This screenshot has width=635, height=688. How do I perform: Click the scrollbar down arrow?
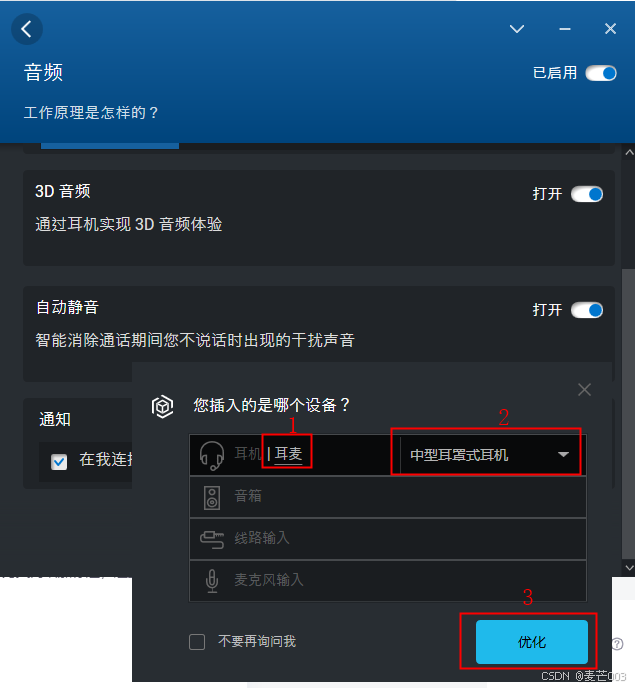pyautogui.click(x=629, y=568)
